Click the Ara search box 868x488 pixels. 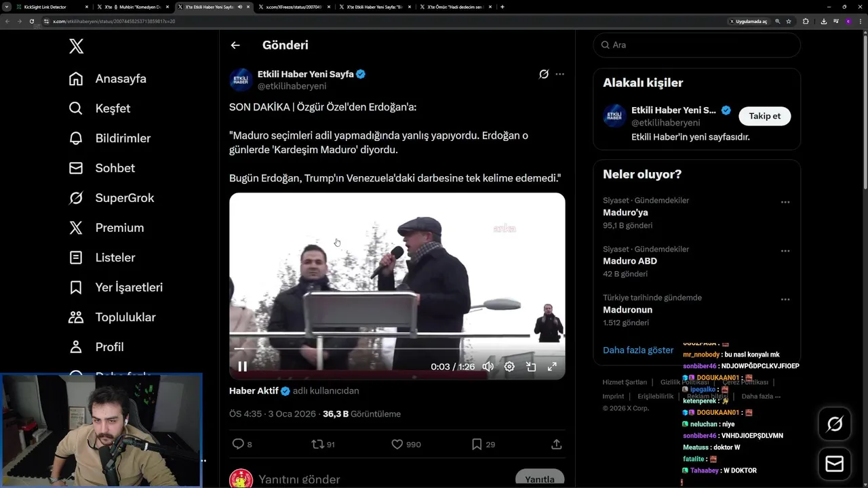696,45
